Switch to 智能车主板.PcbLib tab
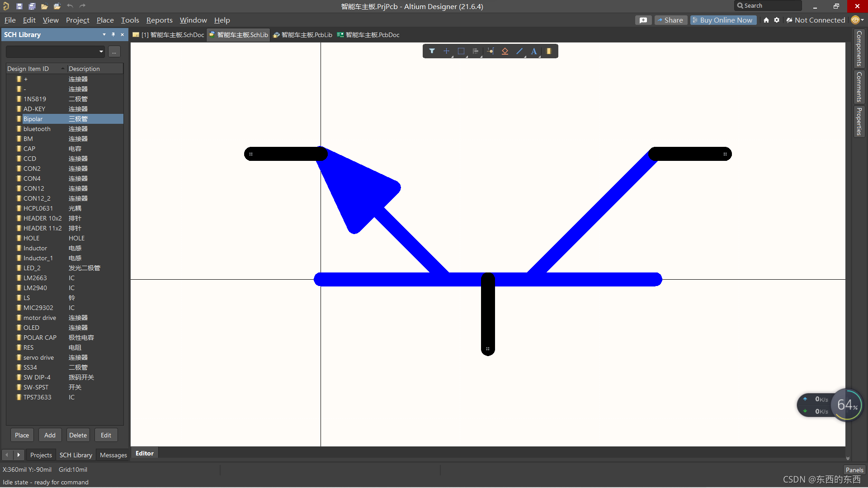Image resolution: width=868 pixels, height=488 pixels. (302, 35)
